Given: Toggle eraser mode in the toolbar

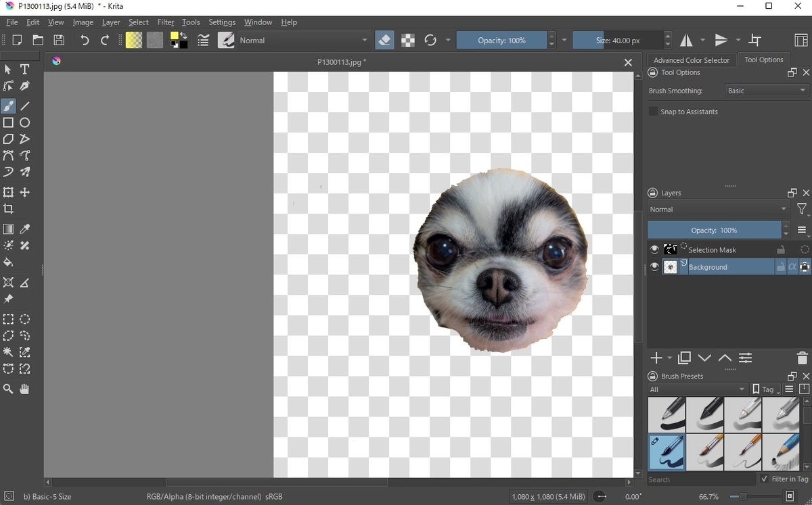Looking at the screenshot, I should coord(384,41).
